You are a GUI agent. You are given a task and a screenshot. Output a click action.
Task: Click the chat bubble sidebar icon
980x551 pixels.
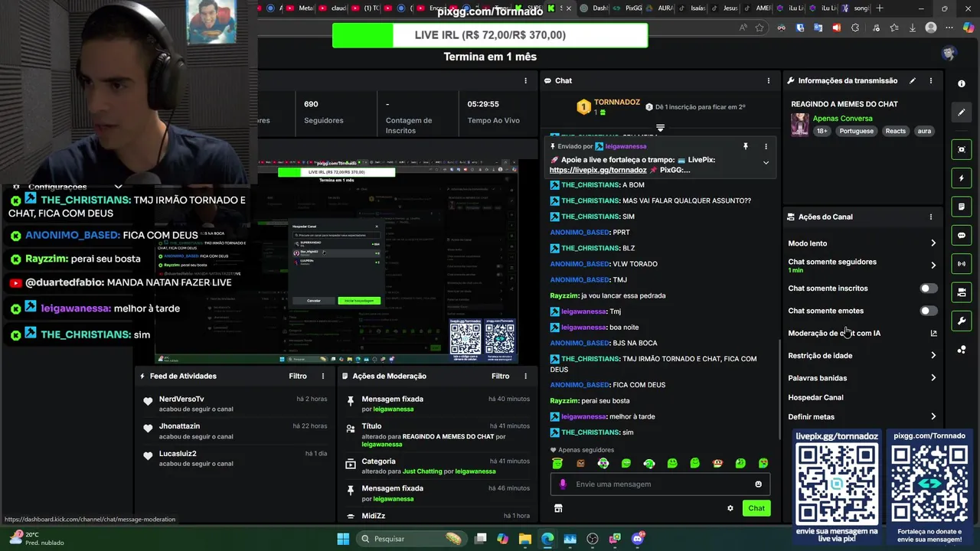[x=962, y=235]
